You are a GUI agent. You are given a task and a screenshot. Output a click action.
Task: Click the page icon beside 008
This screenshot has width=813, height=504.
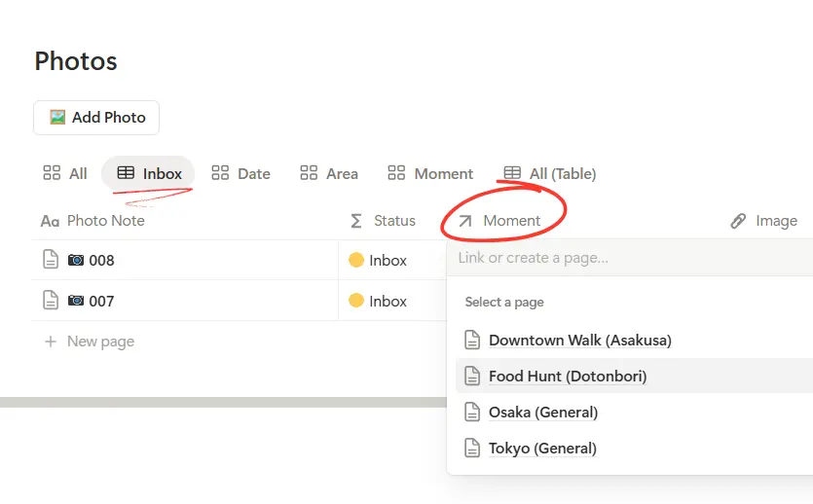(x=51, y=260)
